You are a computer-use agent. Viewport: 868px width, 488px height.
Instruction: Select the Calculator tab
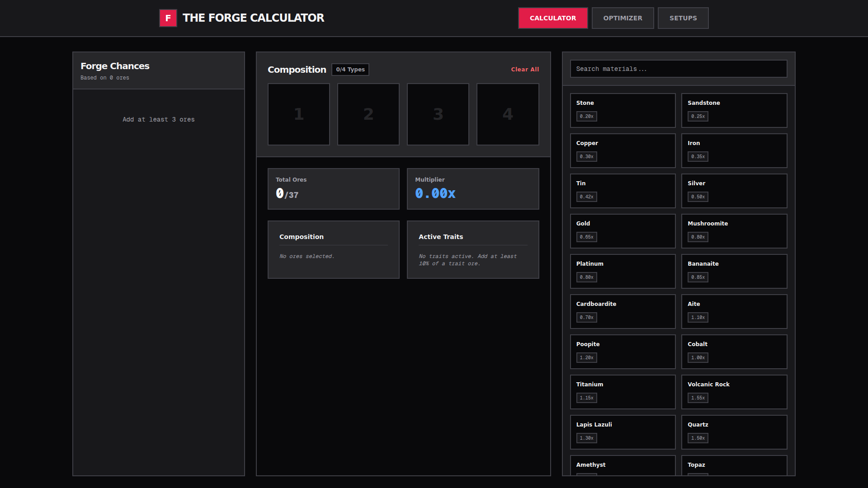[x=552, y=18]
